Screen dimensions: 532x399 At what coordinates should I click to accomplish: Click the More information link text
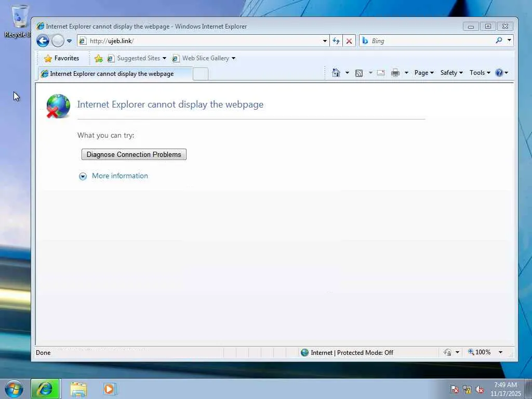click(120, 176)
